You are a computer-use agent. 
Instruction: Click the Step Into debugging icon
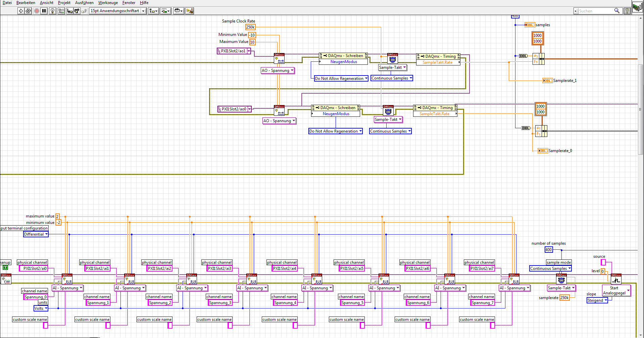[70, 11]
